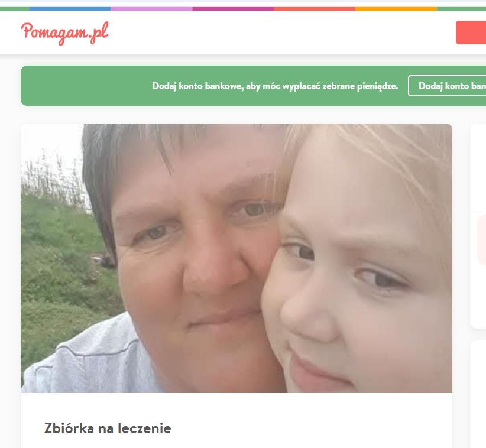This screenshot has height=448, width=486.
Task: Click the red button in the header
Action: [471, 33]
